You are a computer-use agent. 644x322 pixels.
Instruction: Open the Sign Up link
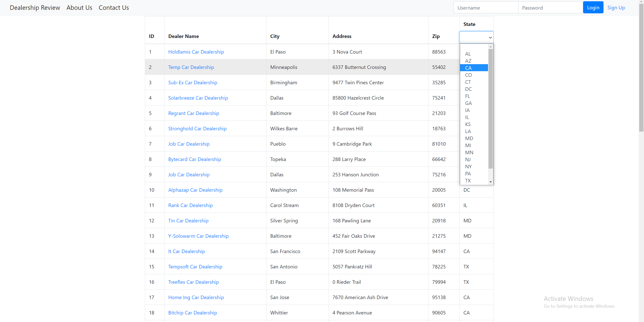(x=616, y=8)
